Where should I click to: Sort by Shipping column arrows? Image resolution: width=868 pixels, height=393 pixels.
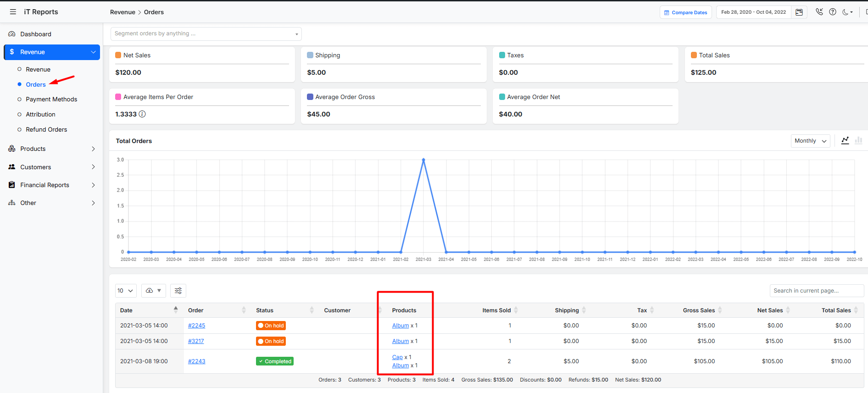(584, 310)
